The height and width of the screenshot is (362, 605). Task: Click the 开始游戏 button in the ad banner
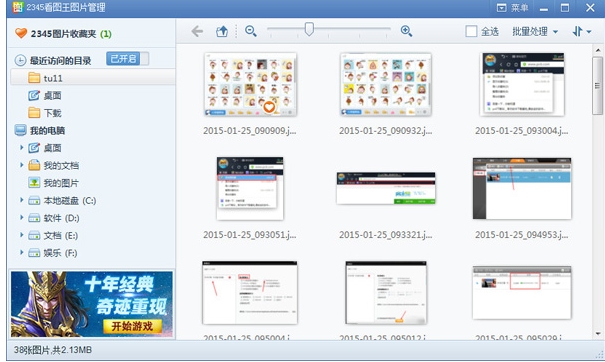132,326
